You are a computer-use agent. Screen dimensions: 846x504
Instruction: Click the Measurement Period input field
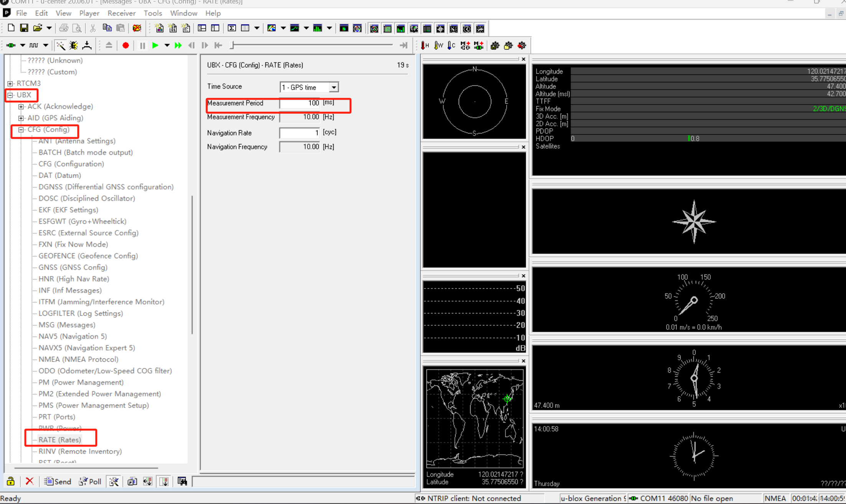click(300, 103)
